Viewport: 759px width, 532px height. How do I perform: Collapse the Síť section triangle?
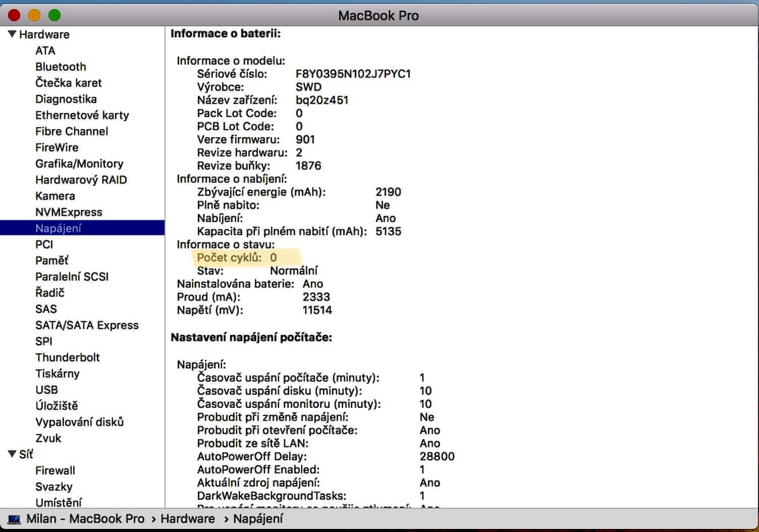(x=12, y=454)
